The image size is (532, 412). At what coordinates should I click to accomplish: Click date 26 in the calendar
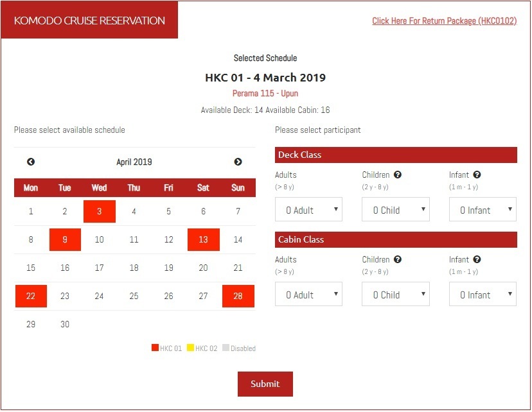coord(168,296)
